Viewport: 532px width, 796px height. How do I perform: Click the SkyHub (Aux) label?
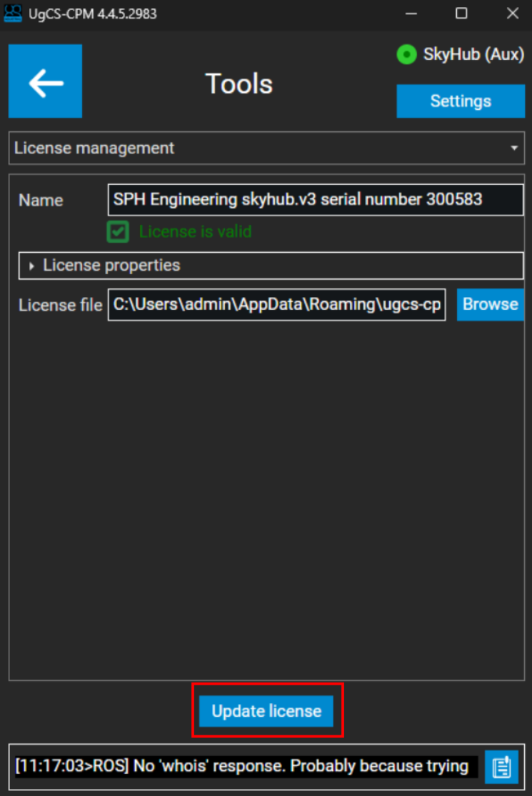coord(473,54)
